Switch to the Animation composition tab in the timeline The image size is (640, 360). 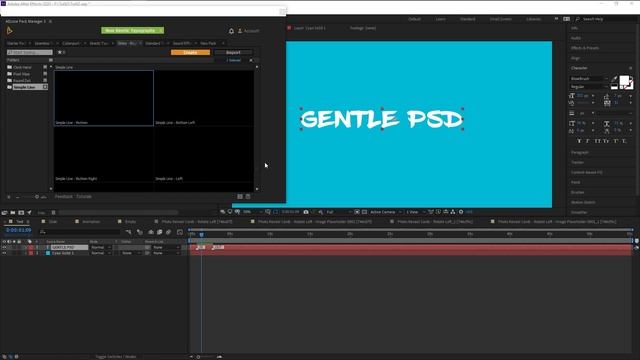[91, 222]
